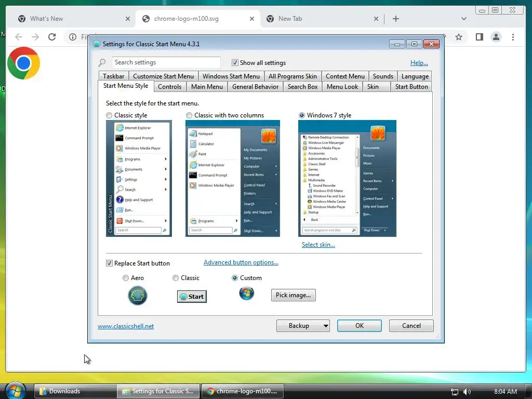Screen dimensions: 532x399
Task: Select Classic with two columns radio
Action: coord(189,115)
